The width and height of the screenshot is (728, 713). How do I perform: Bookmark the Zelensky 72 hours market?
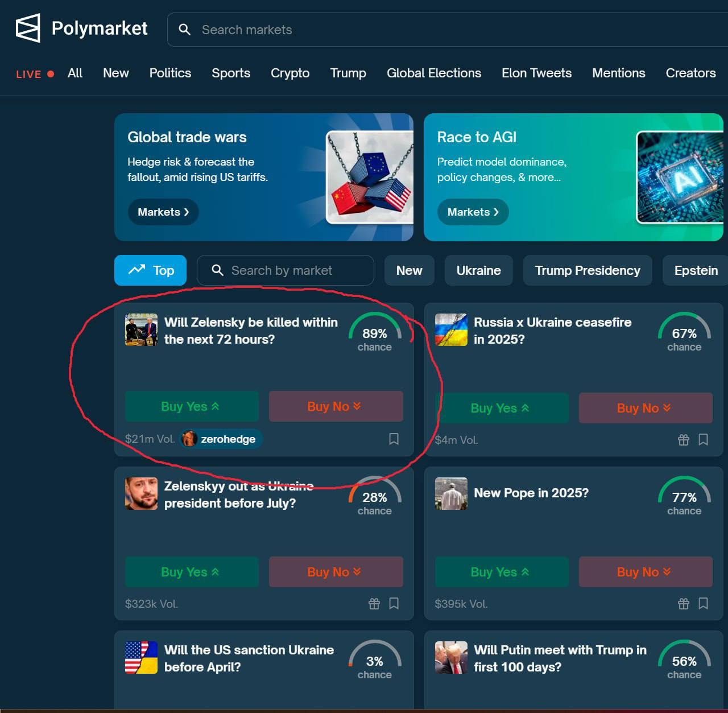tap(394, 439)
